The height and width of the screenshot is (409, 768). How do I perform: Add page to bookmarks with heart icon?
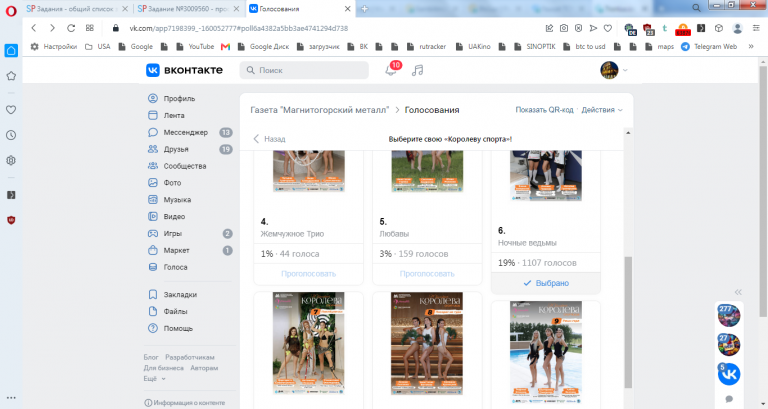[608, 28]
